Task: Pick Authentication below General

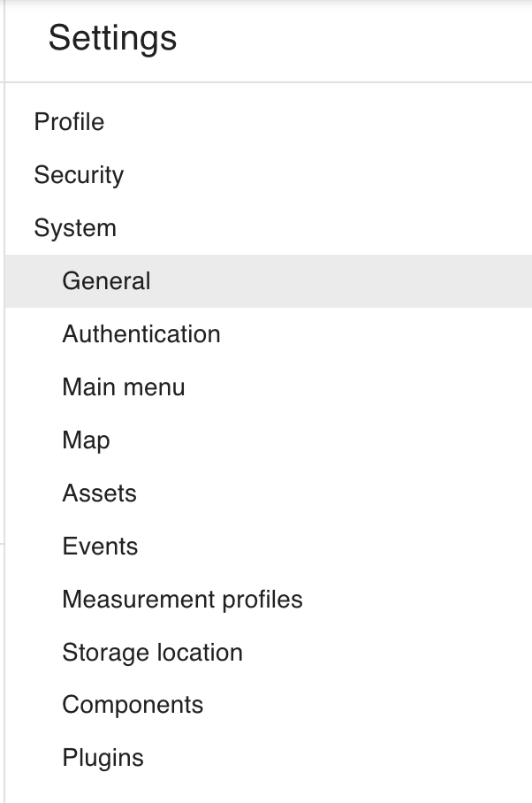Action: click(x=141, y=334)
